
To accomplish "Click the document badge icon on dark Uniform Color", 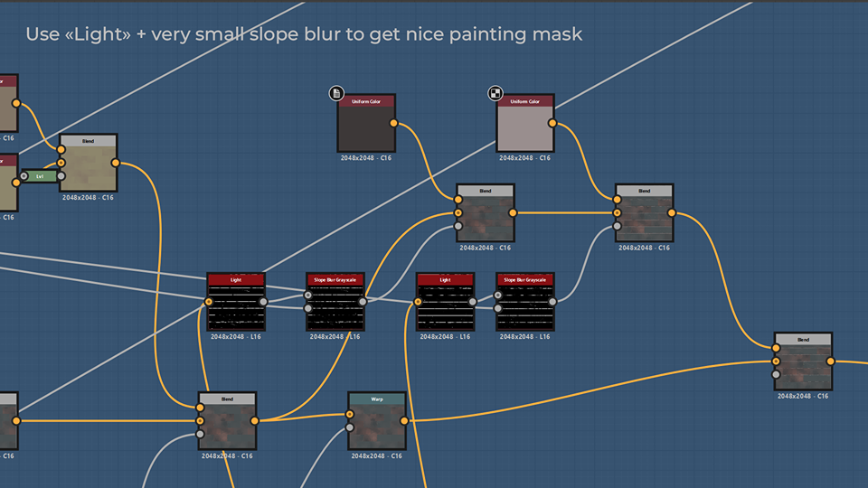I will click(x=336, y=93).
